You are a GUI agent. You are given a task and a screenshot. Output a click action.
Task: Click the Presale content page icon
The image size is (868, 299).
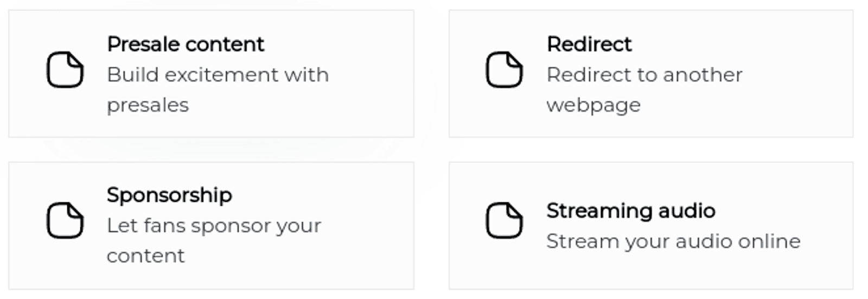click(65, 69)
